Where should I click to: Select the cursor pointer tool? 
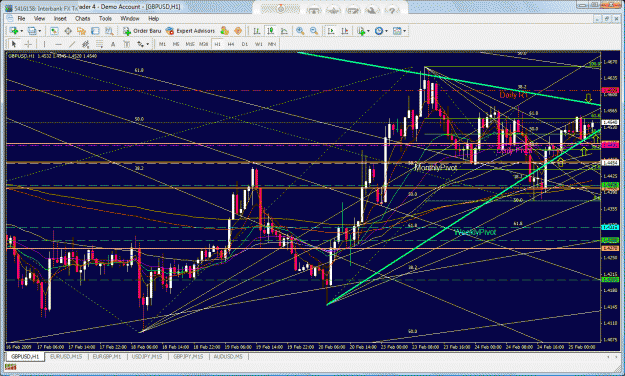pyautogui.click(x=14, y=44)
